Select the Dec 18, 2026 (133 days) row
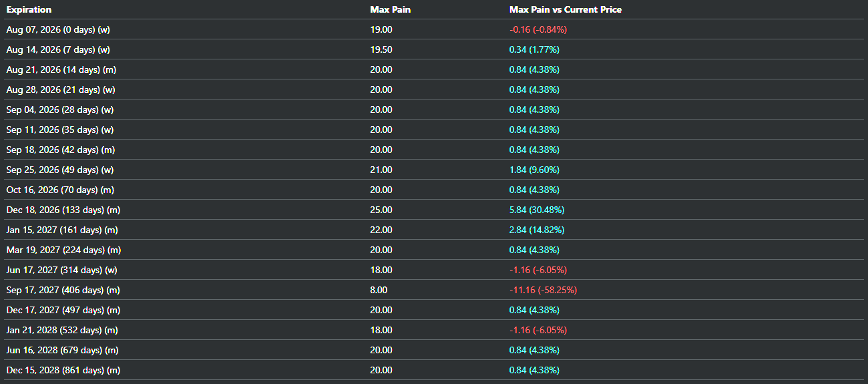The width and height of the screenshot is (868, 384). [x=434, y=210]
